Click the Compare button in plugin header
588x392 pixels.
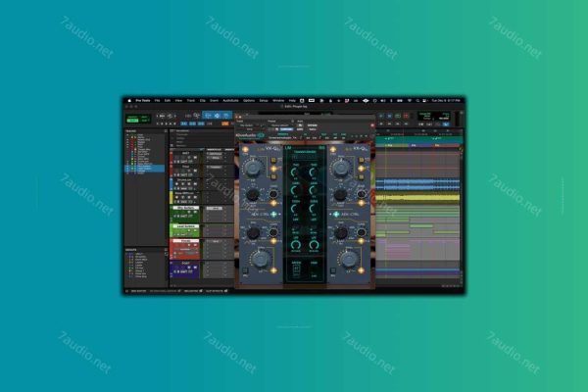[287, 129]
